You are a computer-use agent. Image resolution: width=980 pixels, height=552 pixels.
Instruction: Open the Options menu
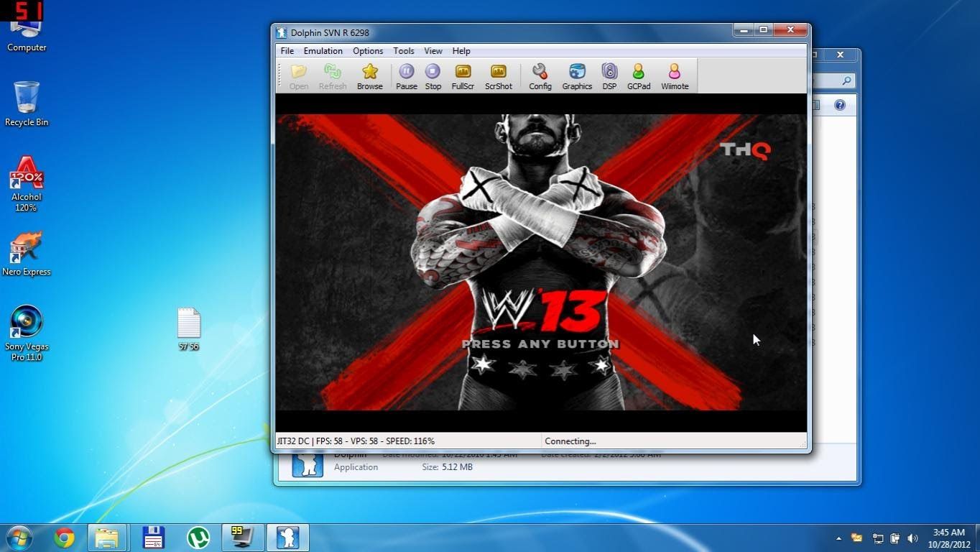(x=367, y=51)
